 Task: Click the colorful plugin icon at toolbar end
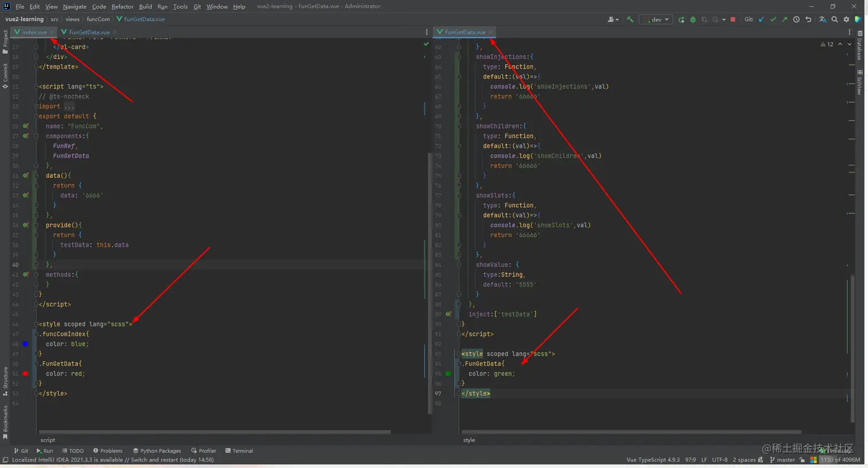[x=858, y=19]
